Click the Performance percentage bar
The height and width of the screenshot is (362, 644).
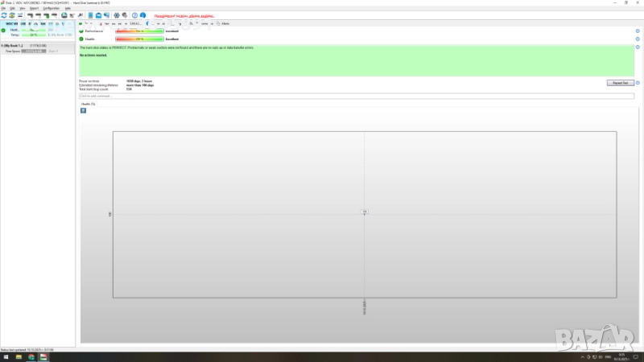(x=139, y=31)
